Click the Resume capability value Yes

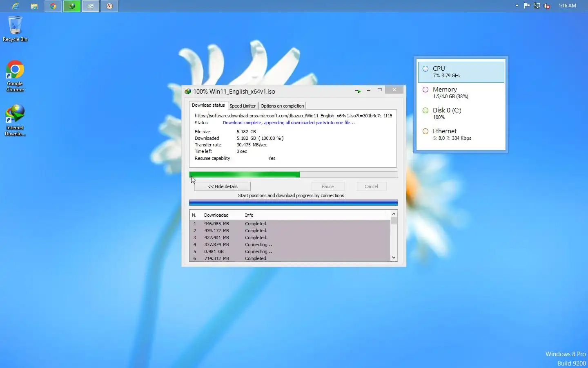(272, 158)
